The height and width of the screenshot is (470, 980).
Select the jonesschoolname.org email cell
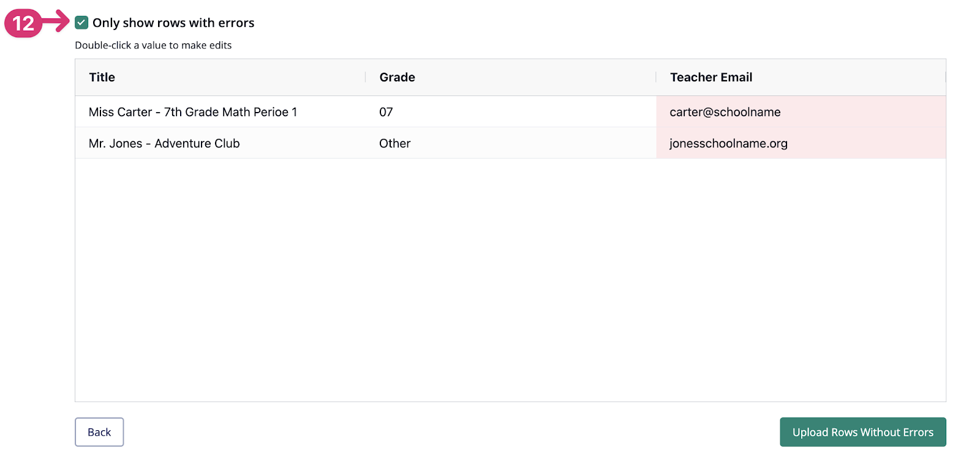(x=801, y=143)
